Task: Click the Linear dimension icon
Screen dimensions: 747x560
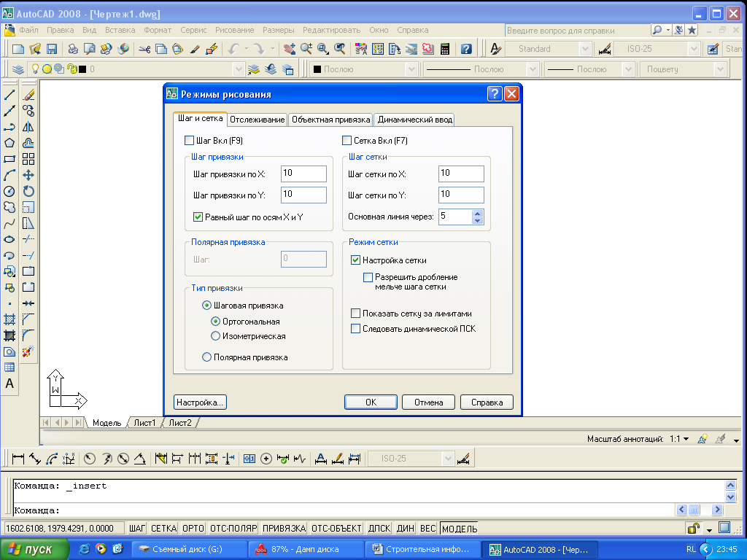Action: [18, 459]
